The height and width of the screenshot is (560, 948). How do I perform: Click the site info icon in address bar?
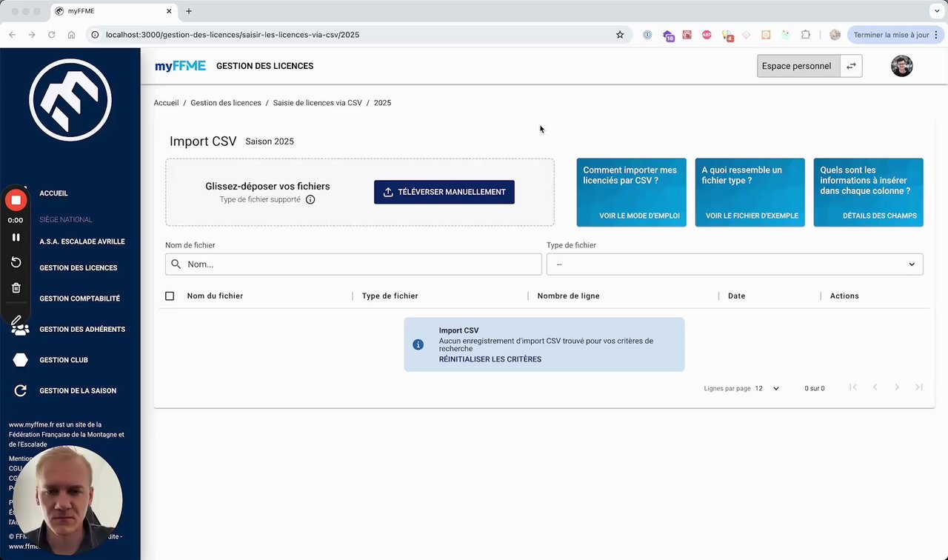[x=95, y=35]
